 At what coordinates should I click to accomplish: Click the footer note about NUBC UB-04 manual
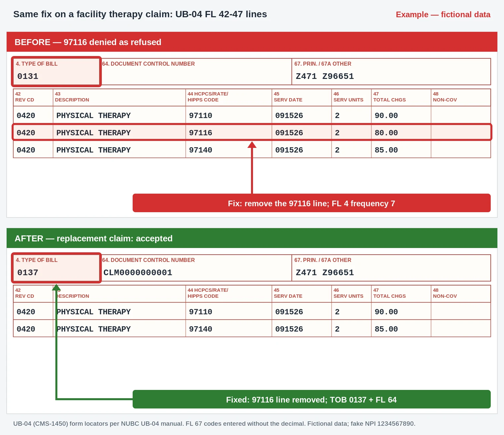[x=214, y=424]
